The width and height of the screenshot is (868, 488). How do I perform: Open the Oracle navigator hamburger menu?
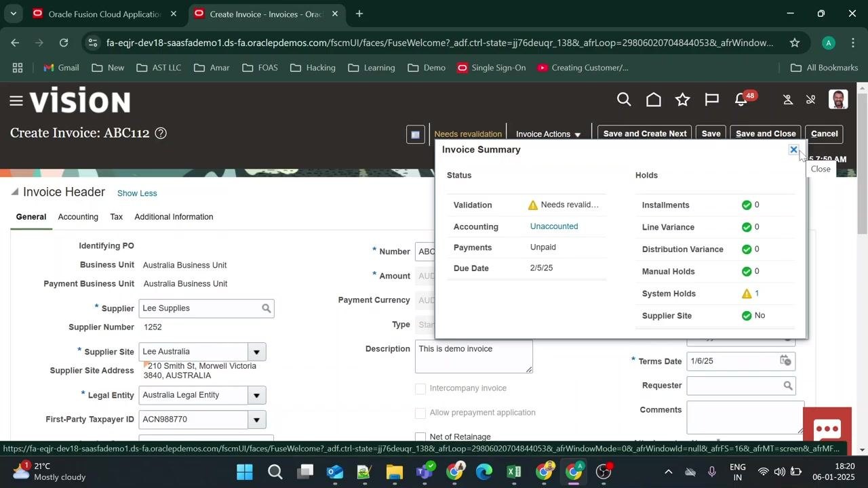point(16,102)
